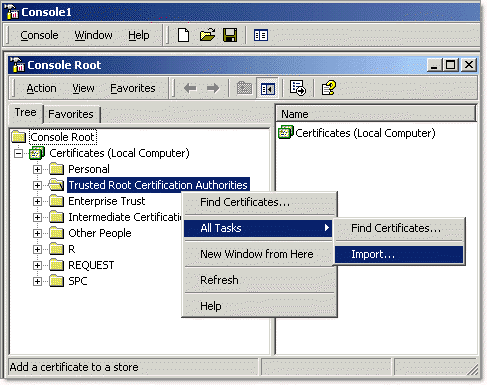Viewport: 487px width, 385px height.
Task: Open the Console menu
Action: (39, 35)
